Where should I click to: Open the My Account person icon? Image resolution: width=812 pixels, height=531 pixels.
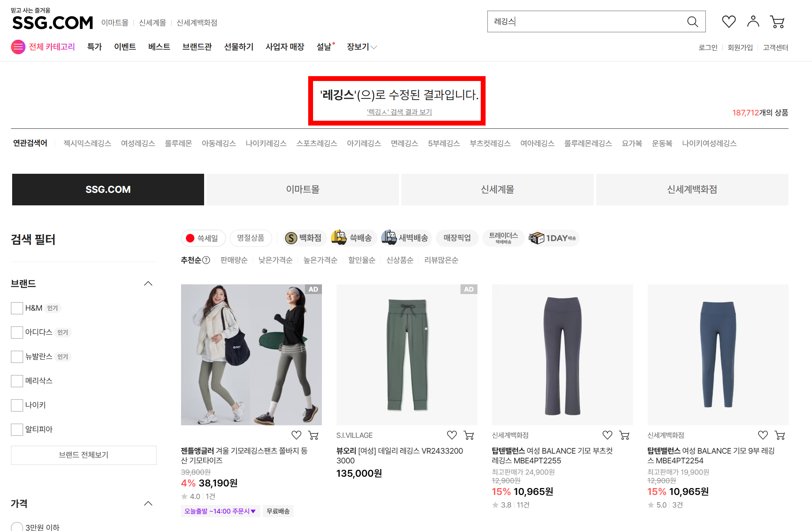pyautogui.click(x=753, y=21)
